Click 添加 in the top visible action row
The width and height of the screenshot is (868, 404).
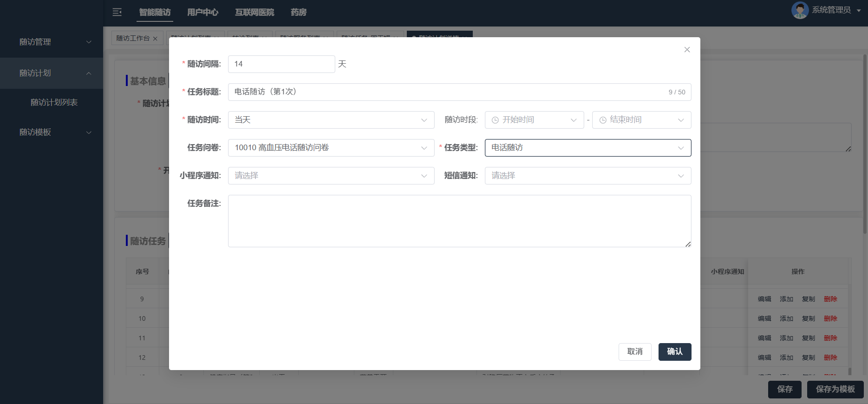[x=786, y=299]
